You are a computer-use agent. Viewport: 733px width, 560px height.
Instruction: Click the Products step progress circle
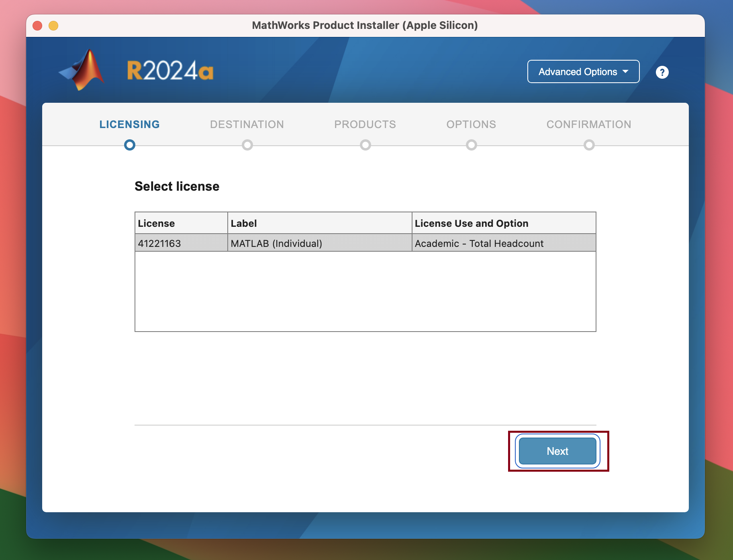365,145
